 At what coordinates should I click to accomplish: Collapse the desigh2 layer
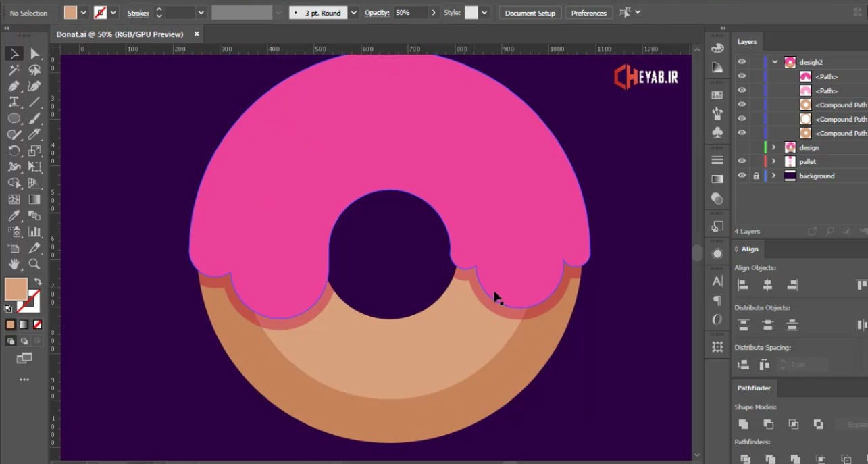click(x=775, y=62)
